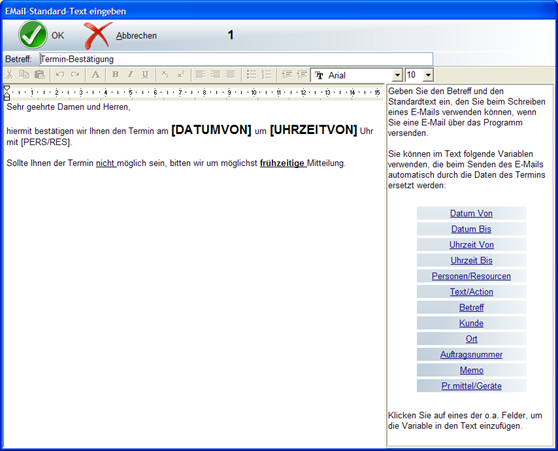
Task: Align text to the left
Action: [x=200, y=74]
